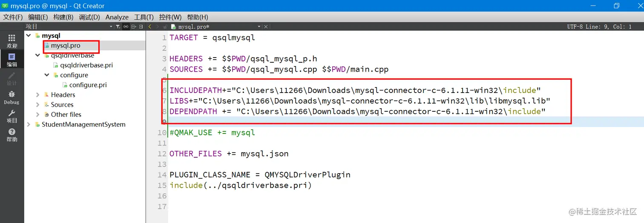Screen dimensions: 644x223
Task: Open the 编辑(E) menu
Action: (x=38, y=17)
